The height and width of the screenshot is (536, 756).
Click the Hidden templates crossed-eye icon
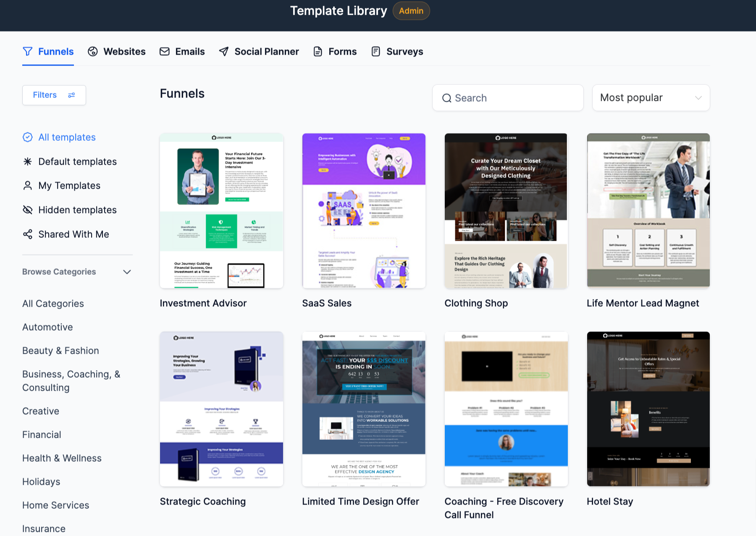(x=27, y=210)
